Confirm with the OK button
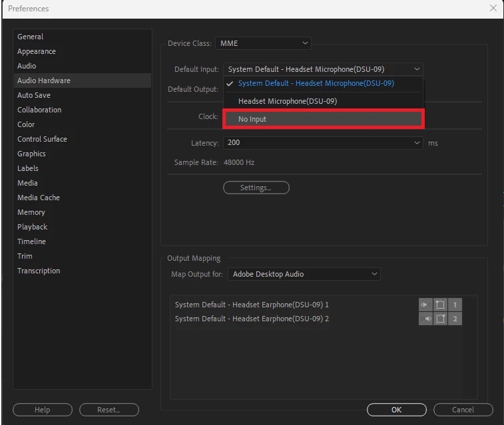Image resolution: width=504 pixels, height=425 pixels. tap(397, 410)
